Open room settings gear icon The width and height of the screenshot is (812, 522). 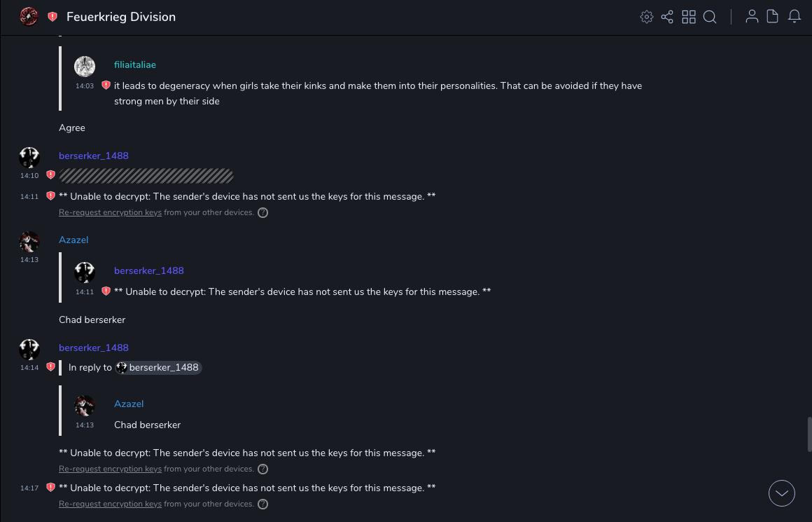tap(646, 17)
